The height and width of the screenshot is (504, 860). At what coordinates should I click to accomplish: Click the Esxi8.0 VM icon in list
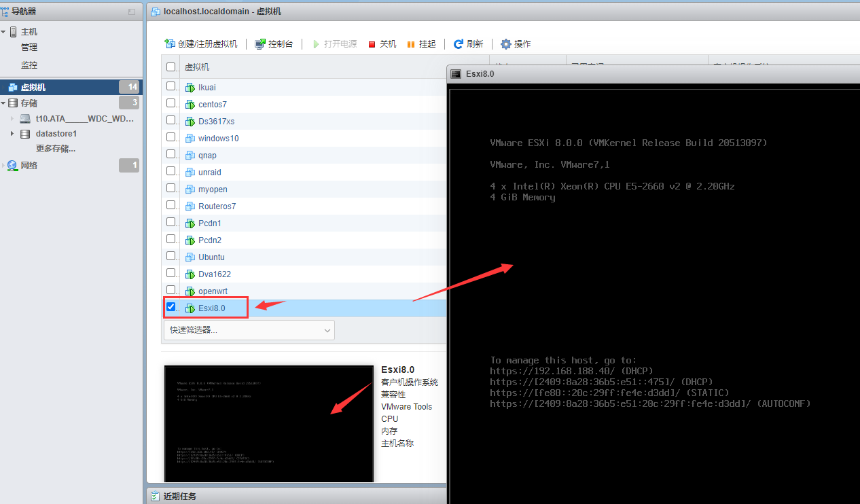coord(190,308)
